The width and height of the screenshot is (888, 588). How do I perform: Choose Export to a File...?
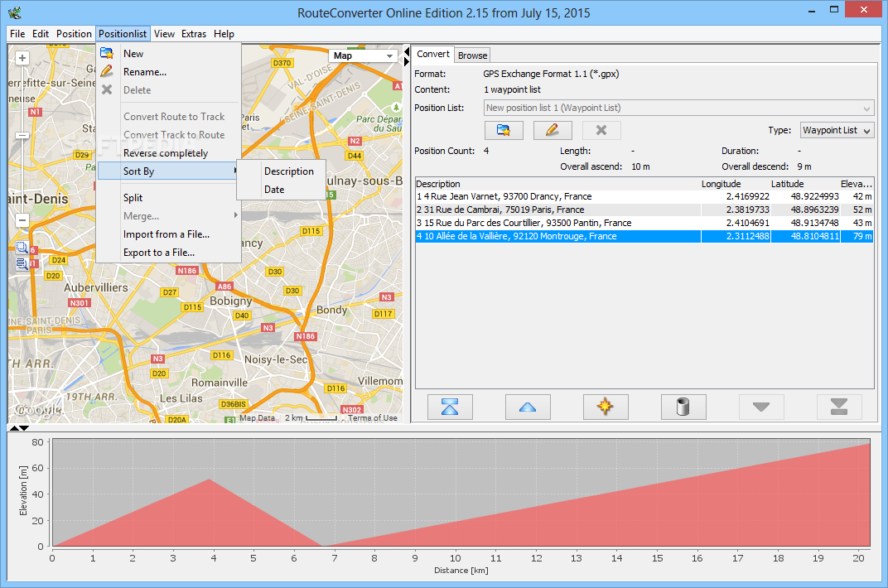tap(167, 253)
